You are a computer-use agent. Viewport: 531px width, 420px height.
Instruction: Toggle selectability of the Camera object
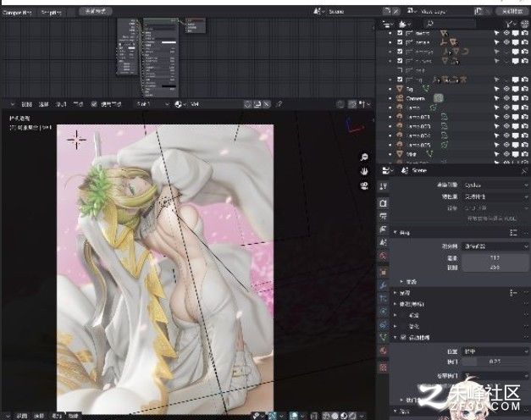point(497,98)
